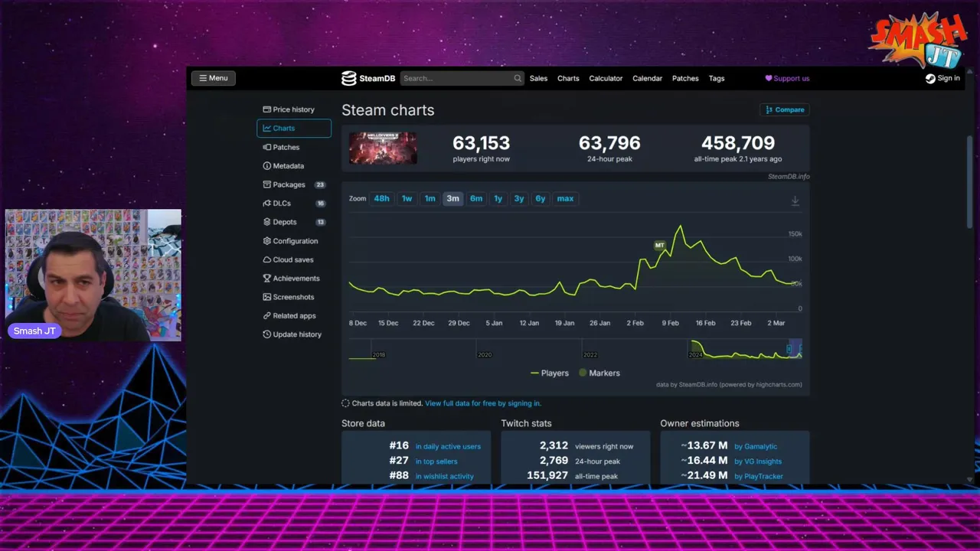Set chart zoom to 3y
The image size is (980, 551).
click(519, 198)
